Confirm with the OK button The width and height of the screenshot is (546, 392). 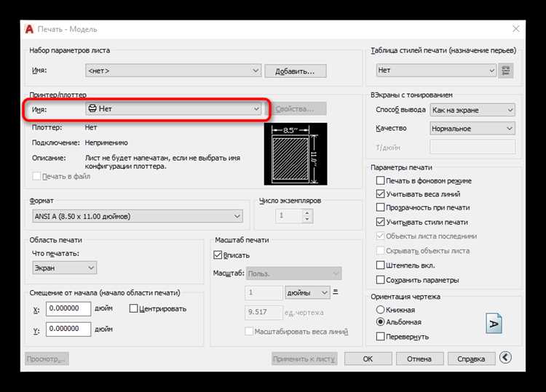(368, 359)
